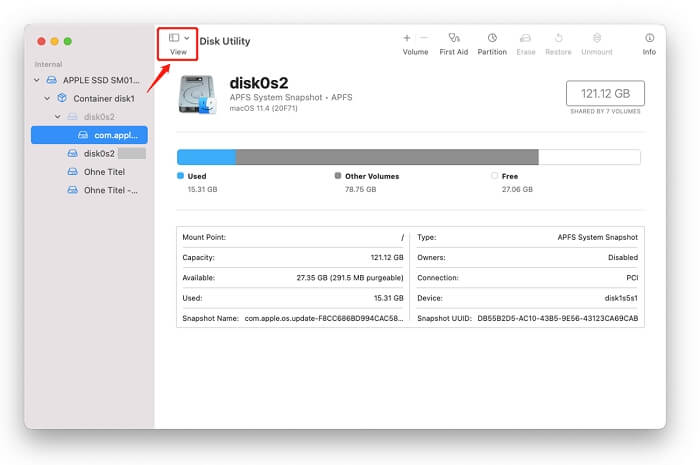
Task: Collapse the greyed disk0s2 volume group
Action: point(58,116)
